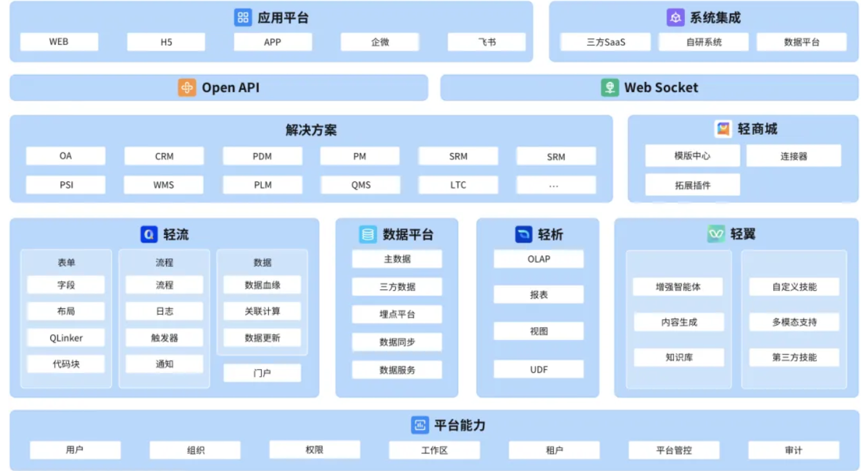Select 模版中心 in 轻商城
Image resolution: width=868 pixels, height=471 pixels.
[x=693, y=156]
